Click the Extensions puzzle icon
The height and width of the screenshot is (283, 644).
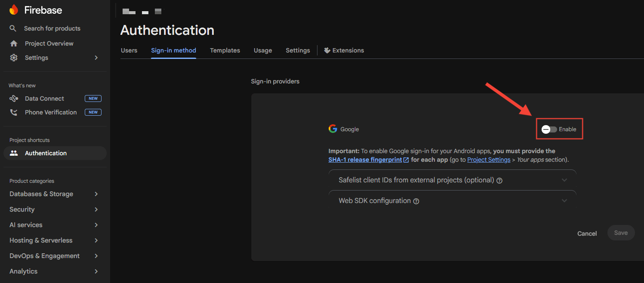(327, 50)
